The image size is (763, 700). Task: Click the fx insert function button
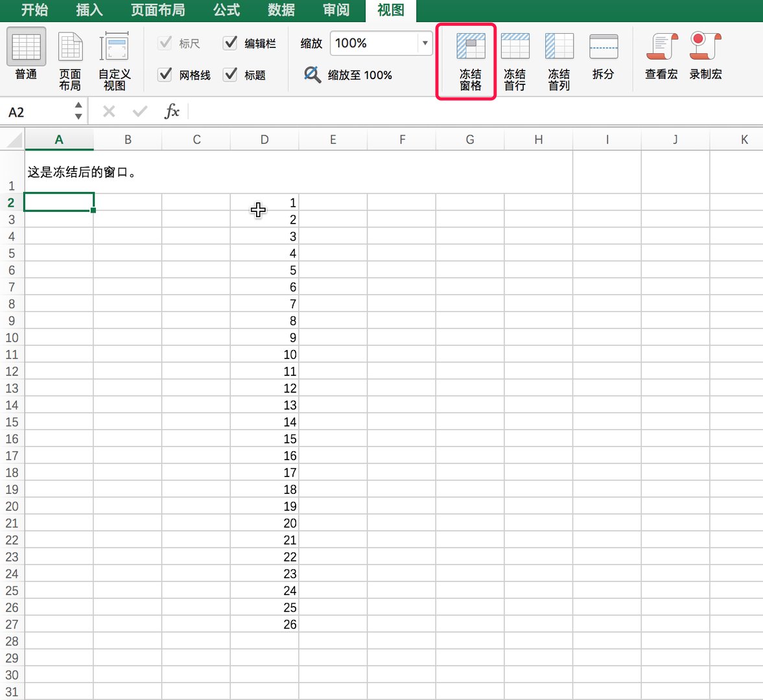click(172, 111)
